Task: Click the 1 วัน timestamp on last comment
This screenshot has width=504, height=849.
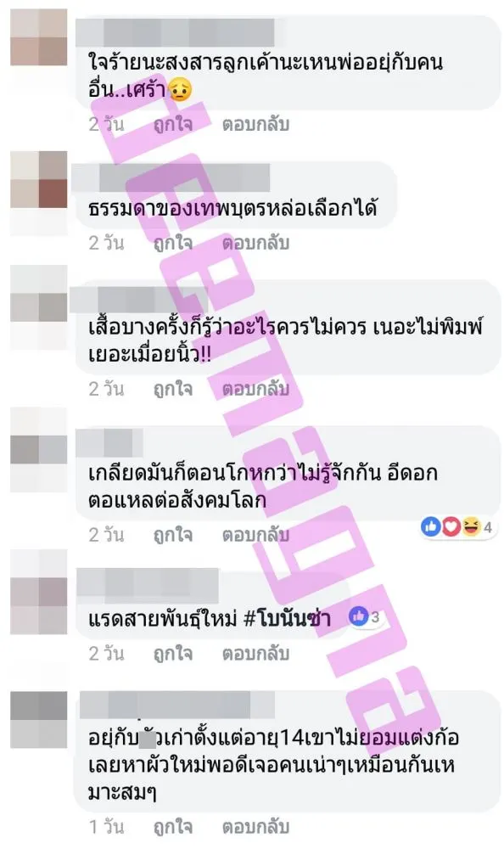Action: coord(106,827)
